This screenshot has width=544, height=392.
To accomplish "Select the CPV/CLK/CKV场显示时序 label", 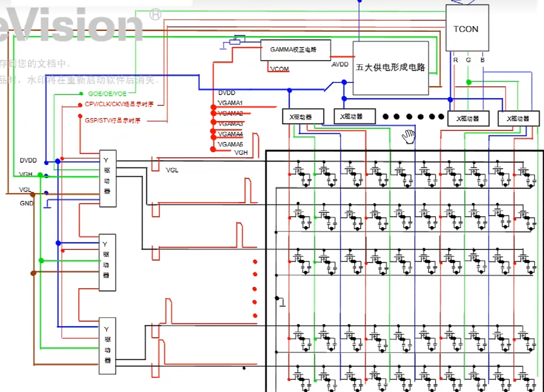I will click(119, 104).
